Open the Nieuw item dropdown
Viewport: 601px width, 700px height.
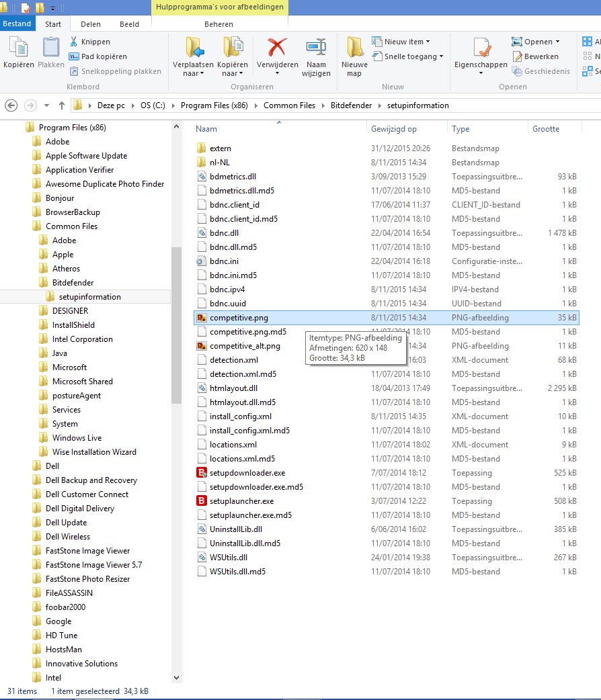tap(401, 42)
